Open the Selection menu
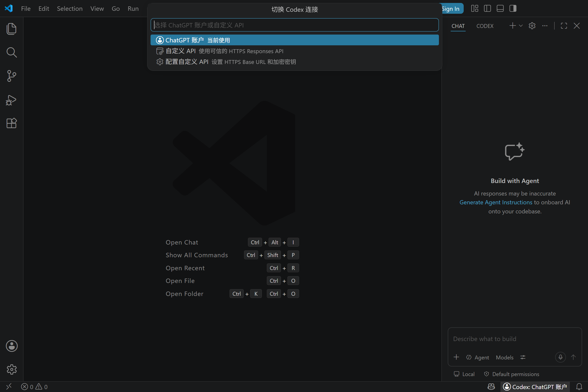Screen dimensions: 588x392 [x=70, y=9]
